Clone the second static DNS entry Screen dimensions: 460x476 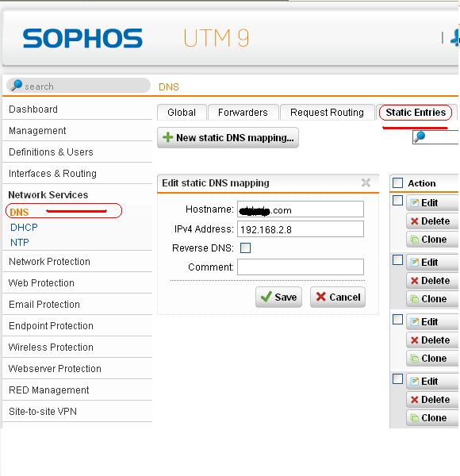tap(432, 299)
